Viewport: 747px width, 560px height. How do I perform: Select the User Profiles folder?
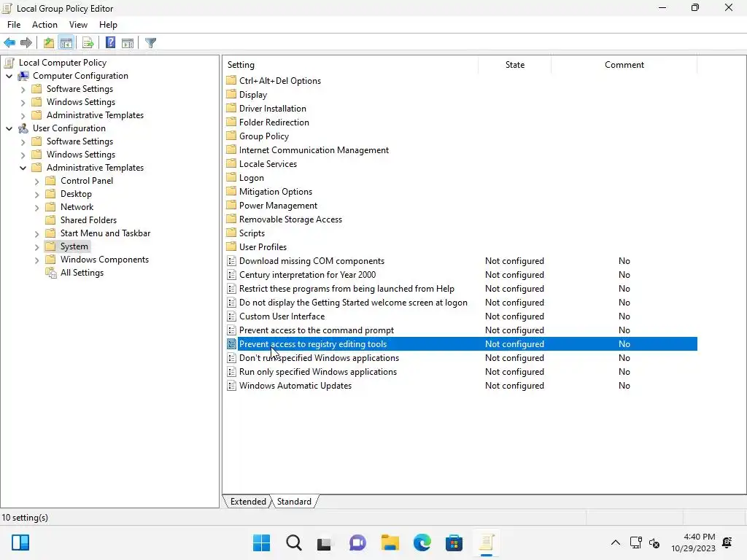coord(263,246)
